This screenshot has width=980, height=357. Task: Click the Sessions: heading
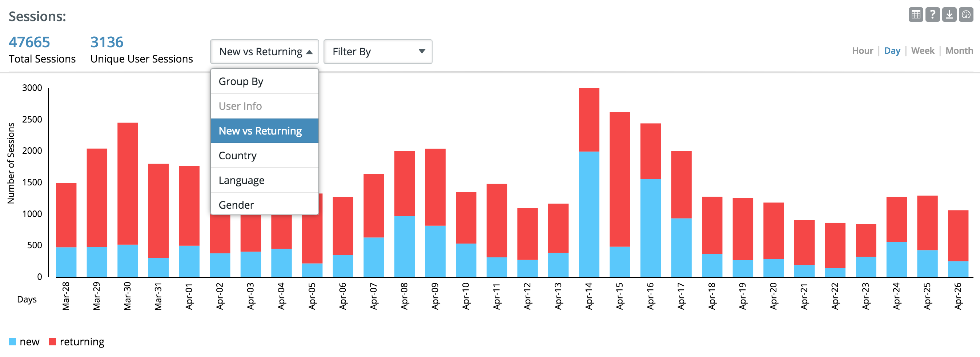point(37,16)
